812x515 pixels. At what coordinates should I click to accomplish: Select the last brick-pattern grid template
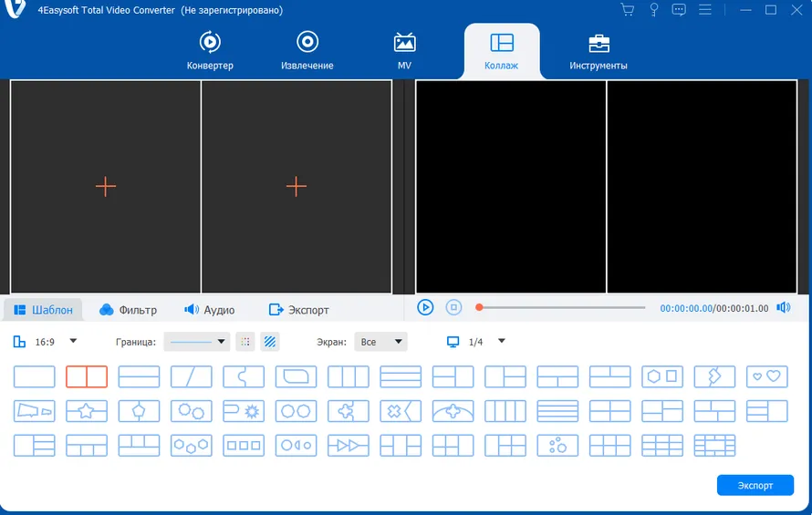[714, 445]
